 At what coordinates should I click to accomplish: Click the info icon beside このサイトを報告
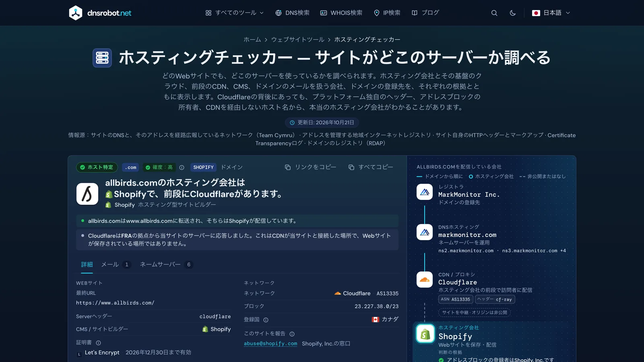point(292,334)
